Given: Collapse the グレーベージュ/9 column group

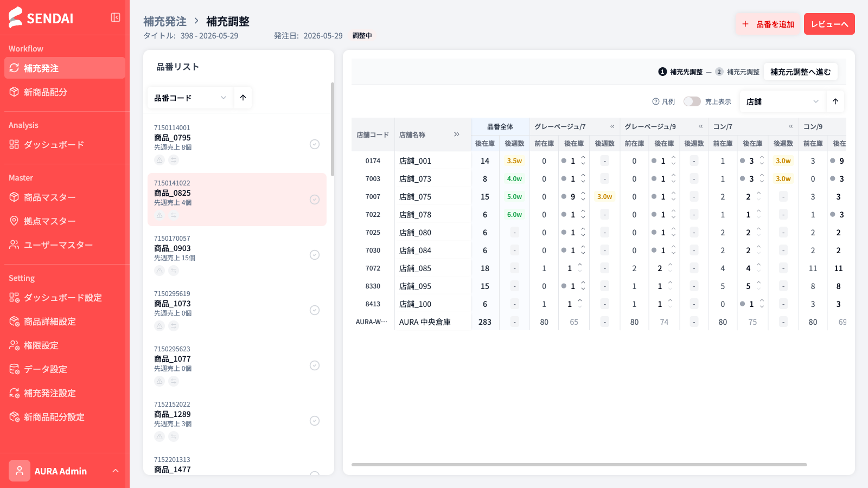Looking at the screenshot, I should (700, 126).
